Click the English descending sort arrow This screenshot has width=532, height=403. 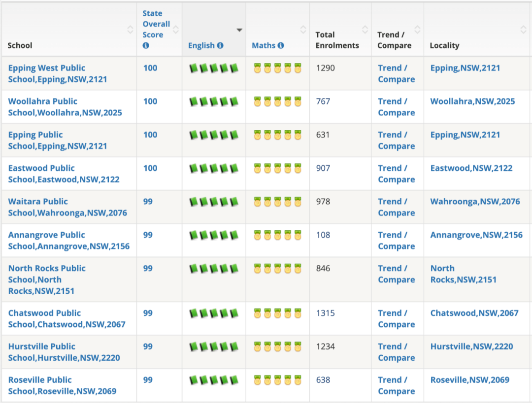click(x=239, y=30)
